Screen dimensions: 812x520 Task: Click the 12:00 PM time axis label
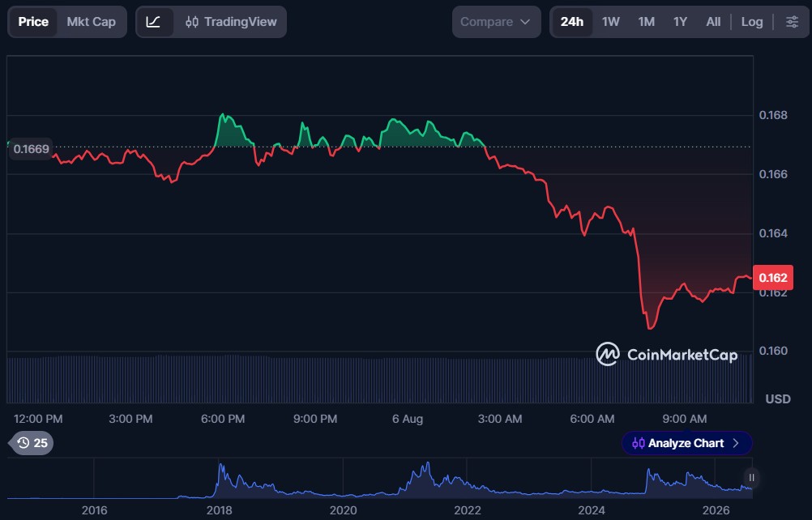click(38, 419)
